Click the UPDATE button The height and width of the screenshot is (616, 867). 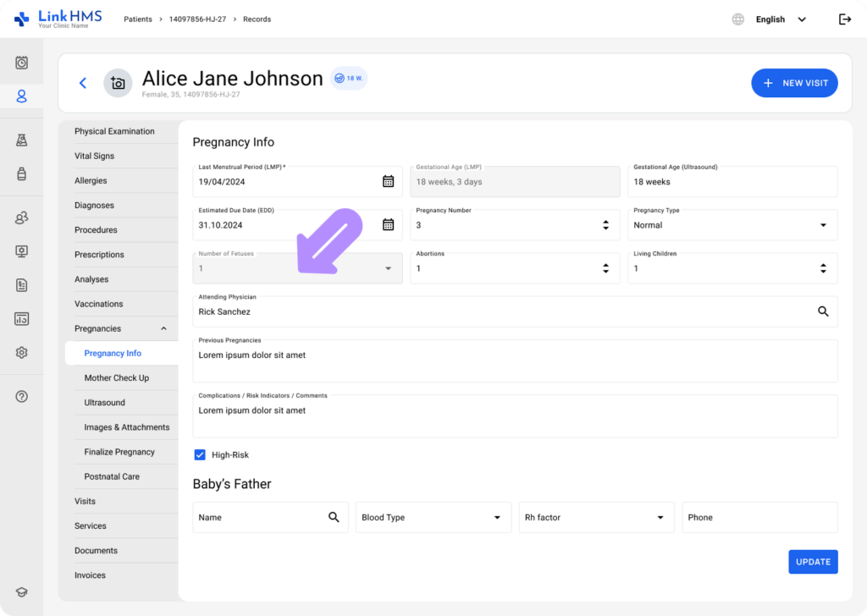(813, 562)
